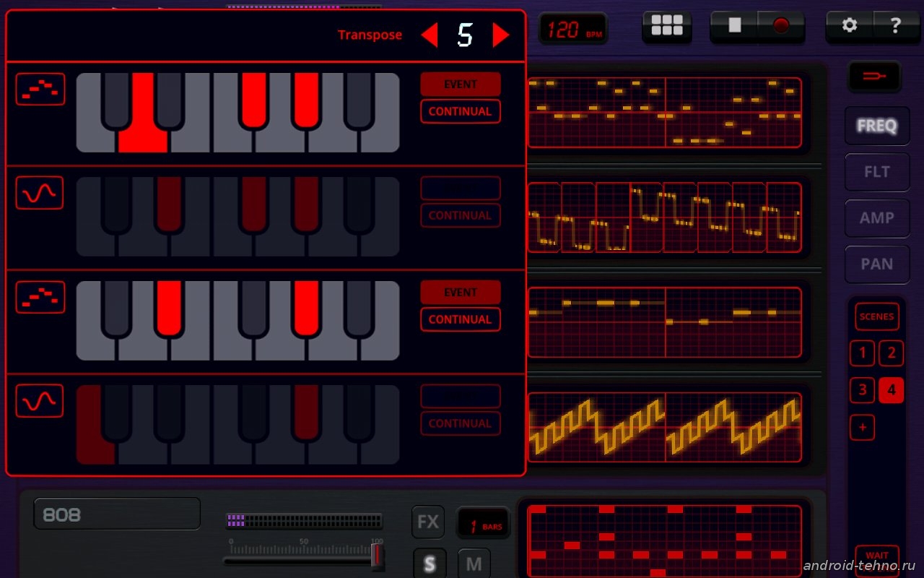Toggle dimmed event button in fourth keyboard row

pyautogui.click(x=461, y=397)
